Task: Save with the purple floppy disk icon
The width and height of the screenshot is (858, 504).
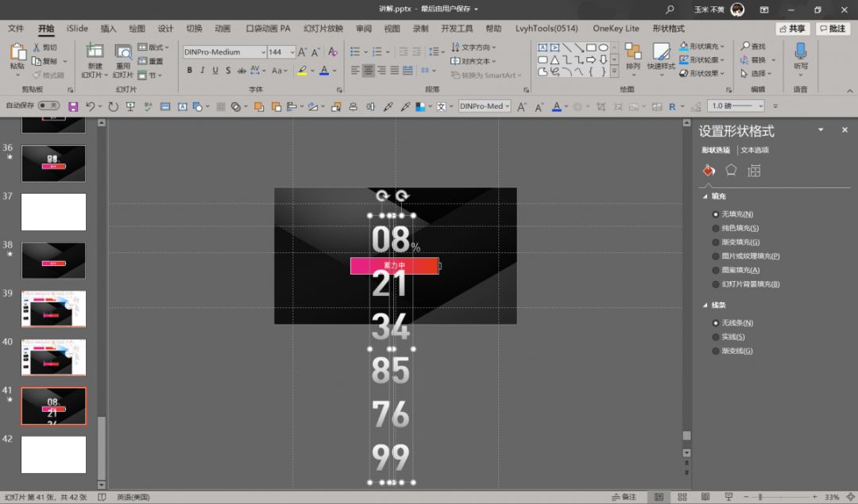Action: pos(73,106)
